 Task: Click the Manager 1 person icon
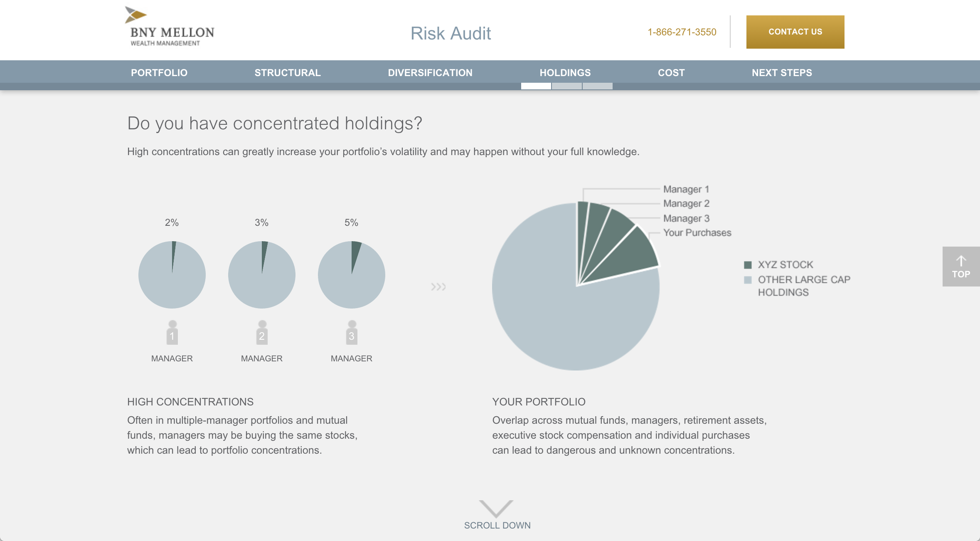172,333
